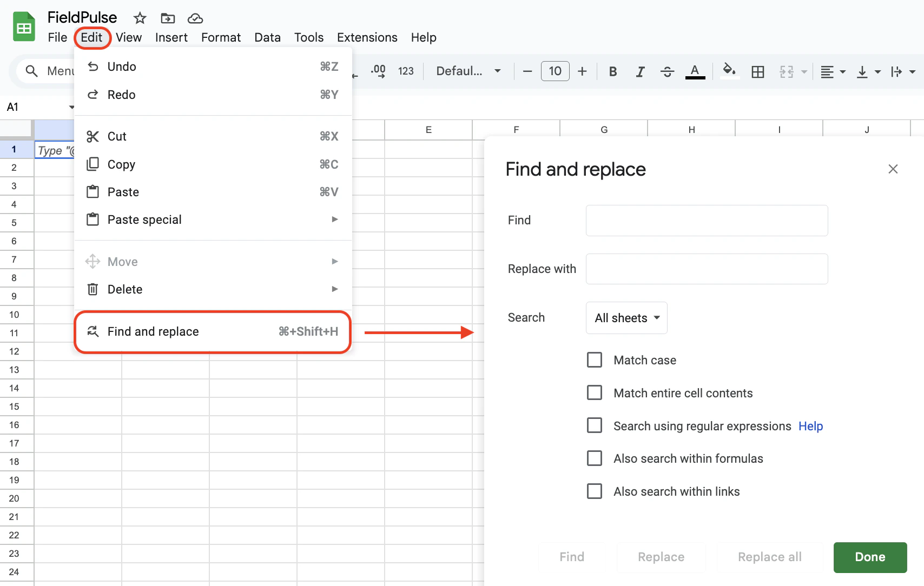The width and height of the screenshot is (924, 586).
Task: Click the search menus magnifier icon
Action: point(31,71)
